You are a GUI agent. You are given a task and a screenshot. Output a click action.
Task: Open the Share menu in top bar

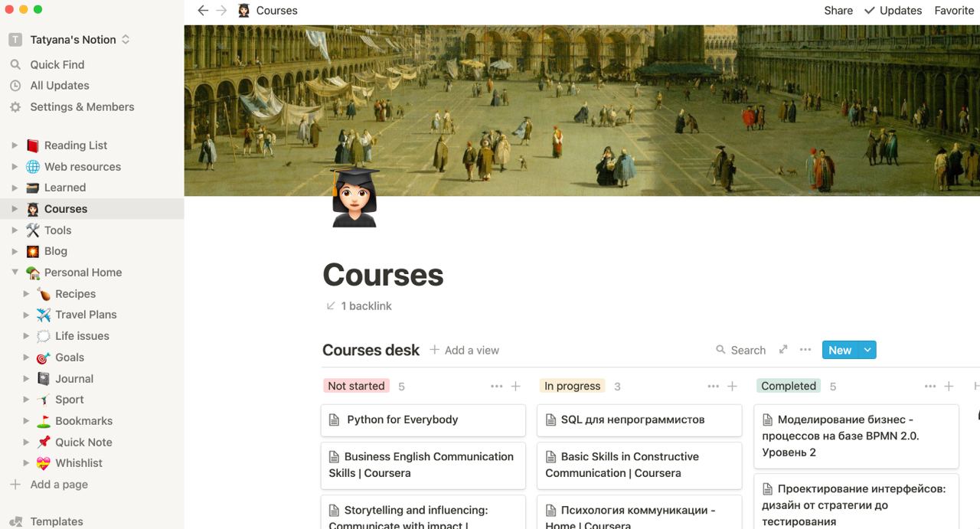coord(838,11)
